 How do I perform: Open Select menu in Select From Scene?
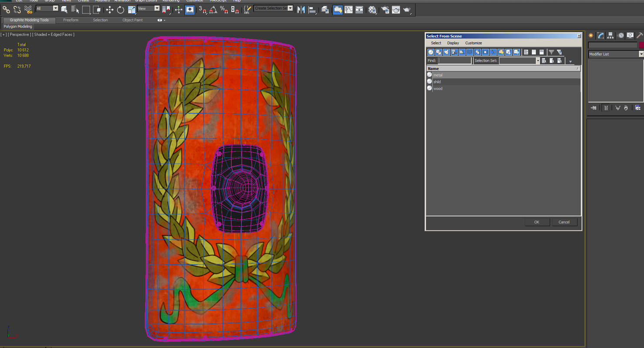tap(436, 43)
